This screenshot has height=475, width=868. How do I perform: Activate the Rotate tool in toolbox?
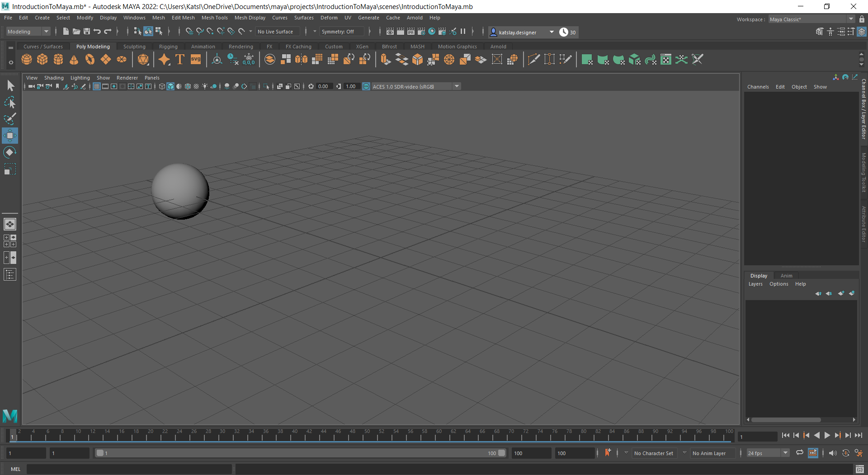[x=10, y=152]
